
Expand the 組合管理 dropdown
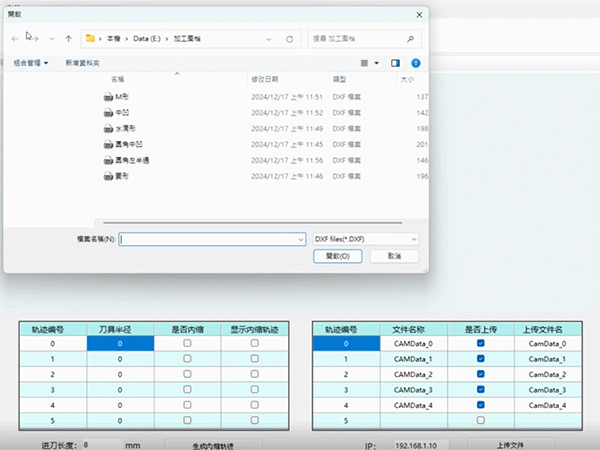[33, 62]
